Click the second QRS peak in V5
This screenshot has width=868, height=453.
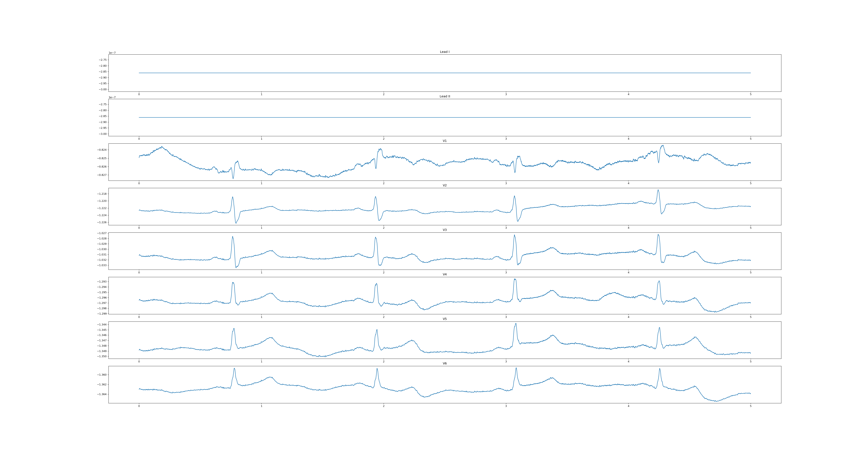[x=377, y=330]
